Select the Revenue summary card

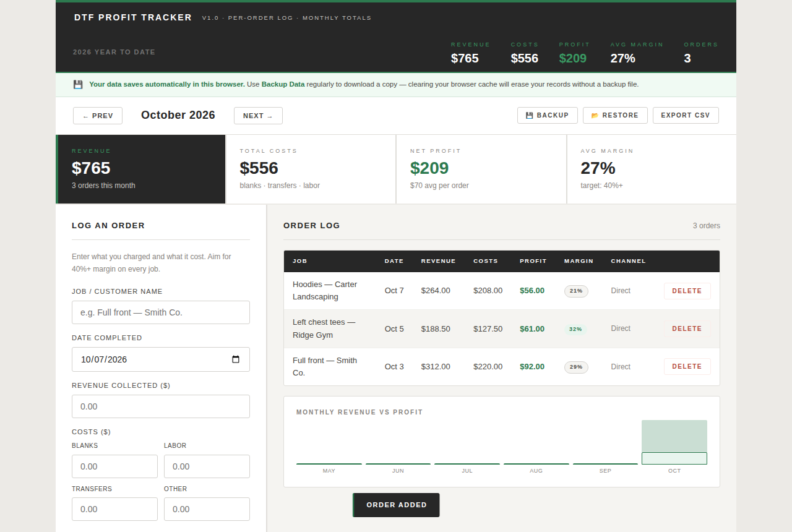pyautogui.click(x=141, y=169)
